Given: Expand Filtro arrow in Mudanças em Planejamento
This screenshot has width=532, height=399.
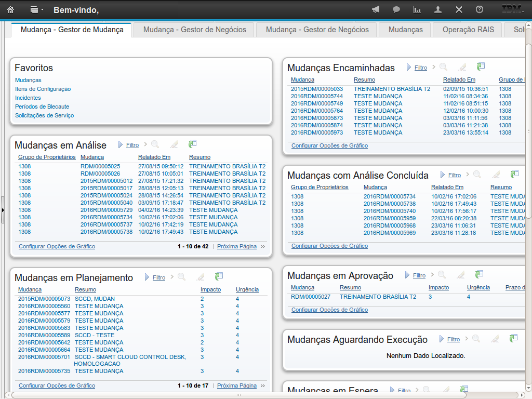Looking at the screenshot, I should click(x=148, y=277).
